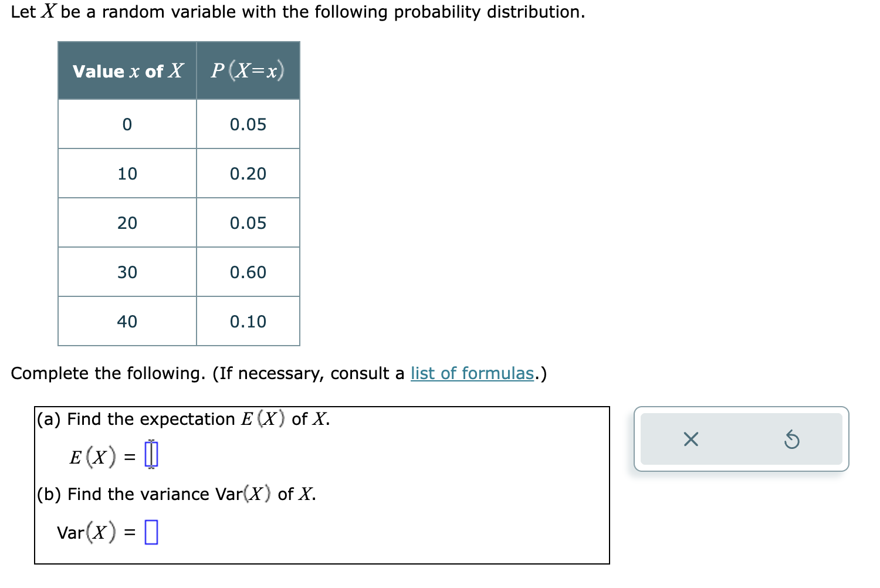Click the probability cell showing 0.20

pyautogui.click(x=248, y=173)
